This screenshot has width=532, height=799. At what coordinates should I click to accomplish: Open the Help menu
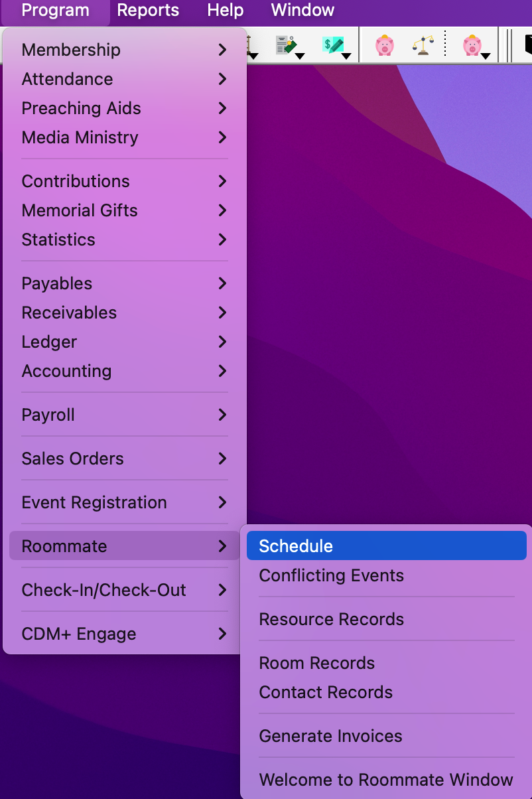point(226,10)
